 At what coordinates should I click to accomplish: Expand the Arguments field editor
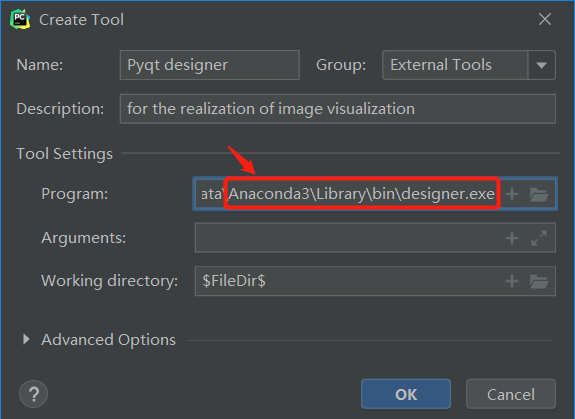[539, 238]
